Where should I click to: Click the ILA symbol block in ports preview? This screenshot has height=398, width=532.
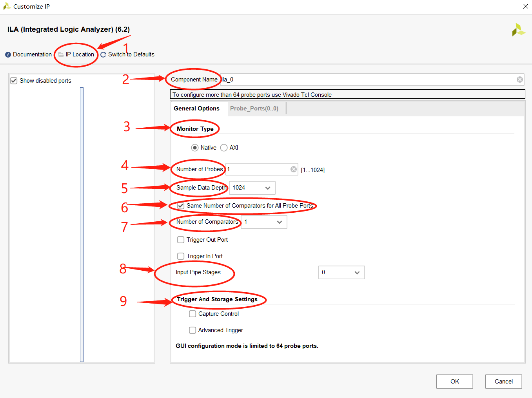click(82, 224)
